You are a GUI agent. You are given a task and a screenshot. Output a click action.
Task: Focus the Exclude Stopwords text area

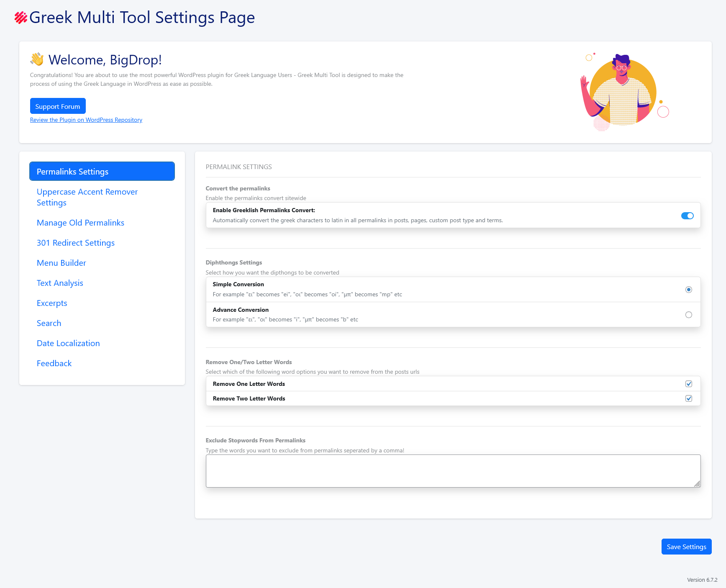(x=453, y=471)
